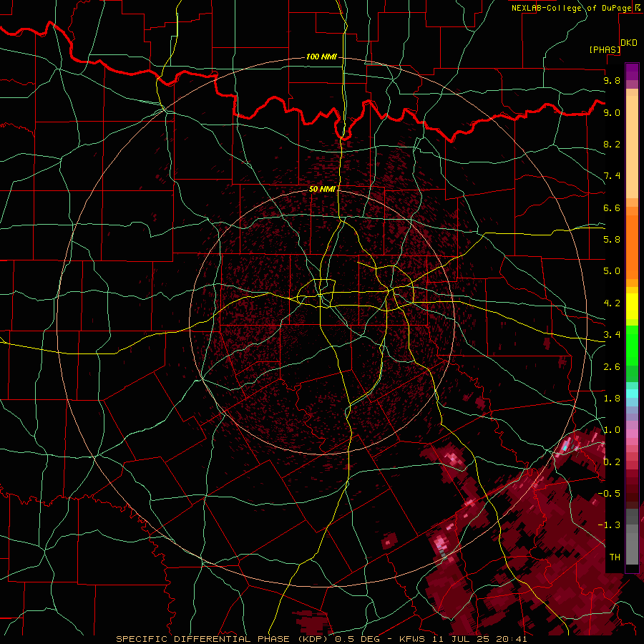The height and width of the screenshot is (644, 644).
Task: Click the 2.6 value on the legend
Action: click(612, 367)
